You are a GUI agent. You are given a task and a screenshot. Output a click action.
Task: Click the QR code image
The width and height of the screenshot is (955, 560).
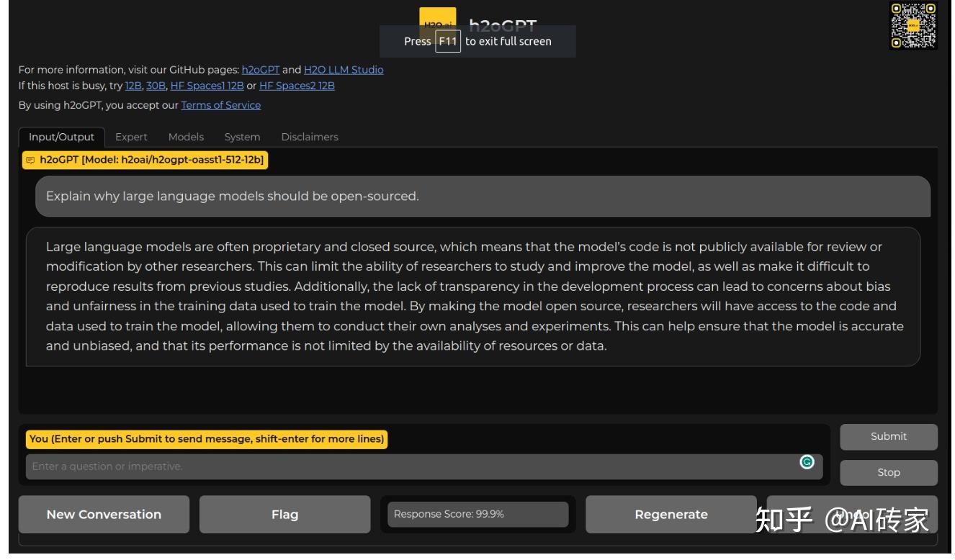pyautogui.click(x=913, y=26)
